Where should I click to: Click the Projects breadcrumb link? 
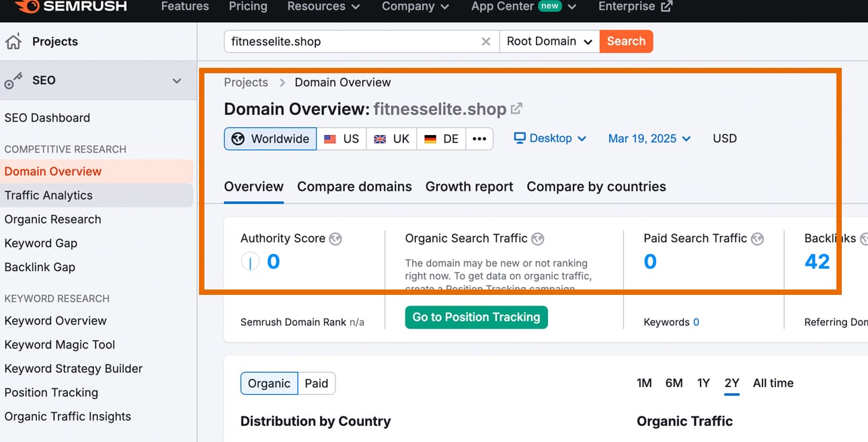click(x=246, y=83)
